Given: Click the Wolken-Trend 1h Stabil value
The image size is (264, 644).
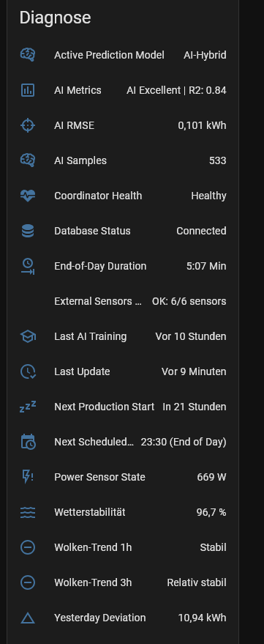Looking at the screenshot, I should [213, 547].
